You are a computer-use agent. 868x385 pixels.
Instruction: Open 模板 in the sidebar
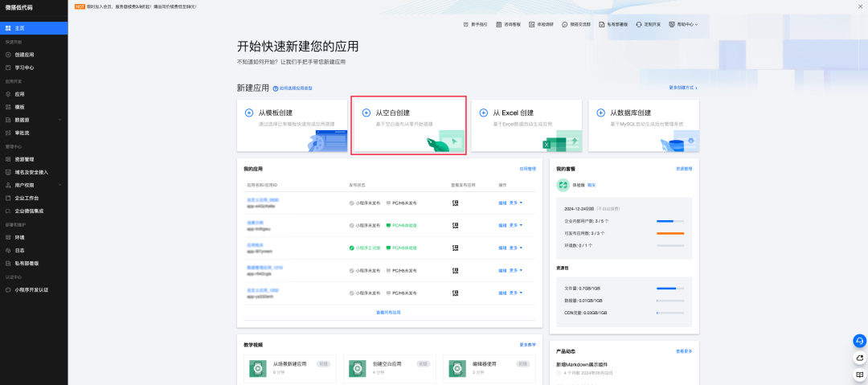point(34,107)
